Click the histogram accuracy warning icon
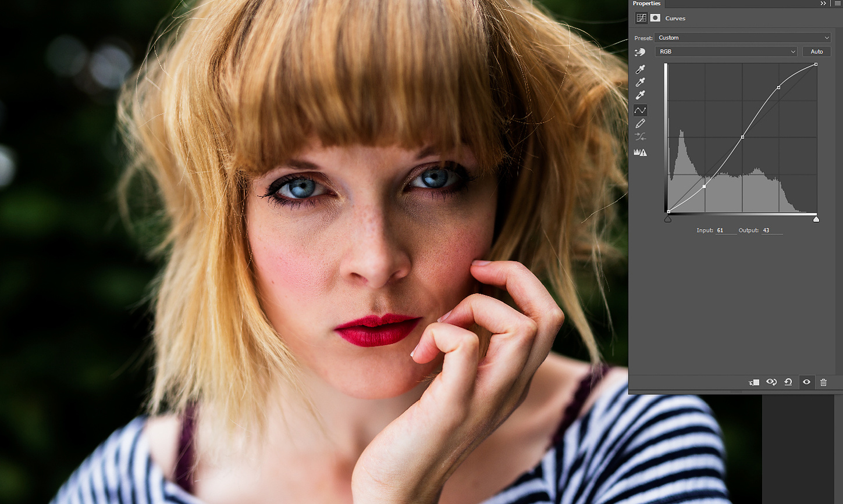 [x=641, y=152]
